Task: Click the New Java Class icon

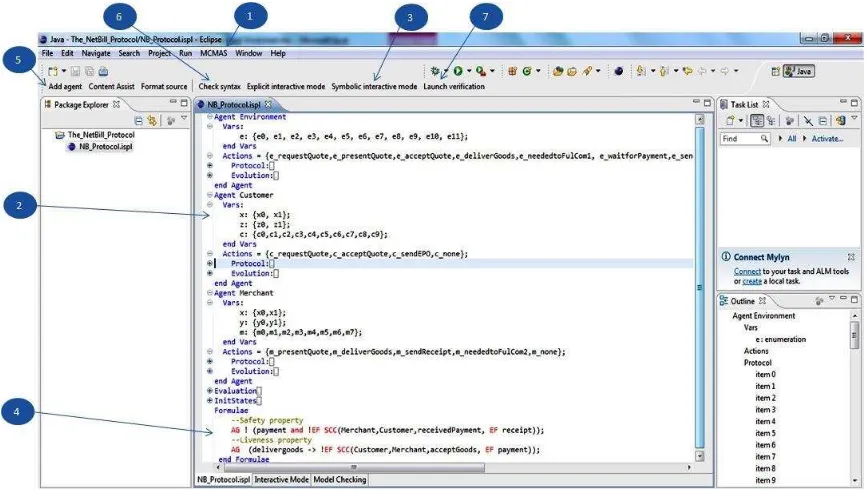Action: [x=527, y=71]
